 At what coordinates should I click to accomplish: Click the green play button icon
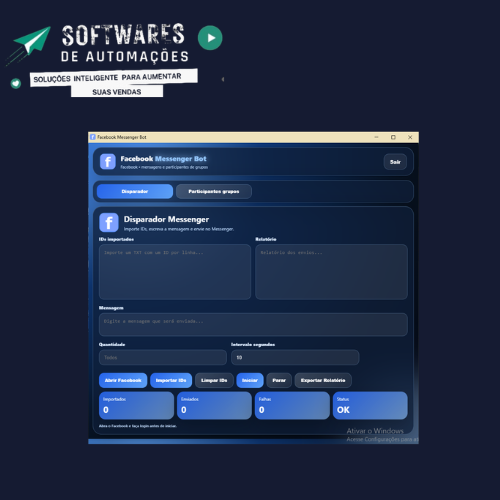coord(210,38)
